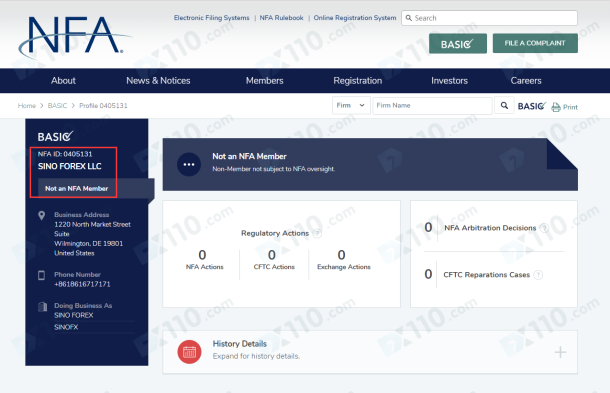Focus the Firm Name input field
Screen dimensions: 610x393
click(432, 105)
